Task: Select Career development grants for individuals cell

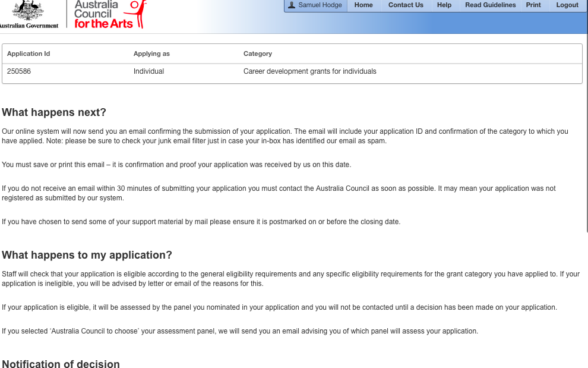Action: [310, 71]
